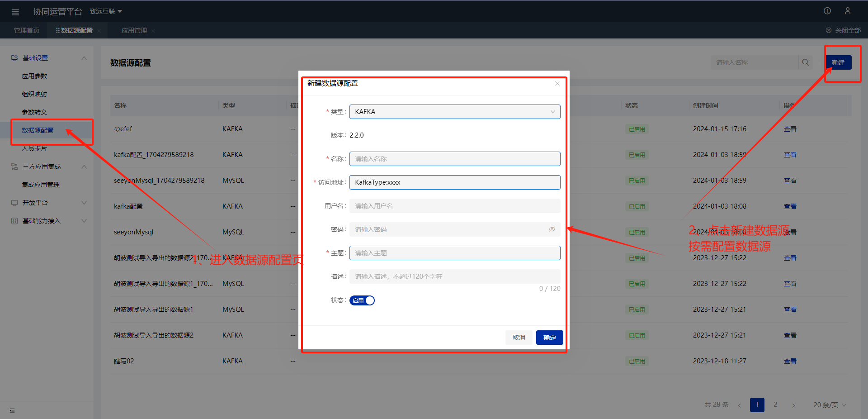Toggle password visibility eye icon

(552, 229)
